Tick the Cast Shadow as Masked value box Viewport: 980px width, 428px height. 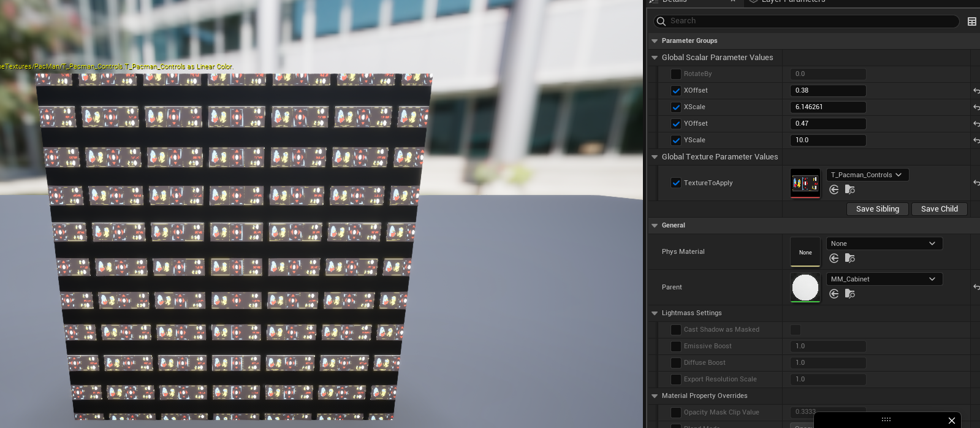coord(796,330)
